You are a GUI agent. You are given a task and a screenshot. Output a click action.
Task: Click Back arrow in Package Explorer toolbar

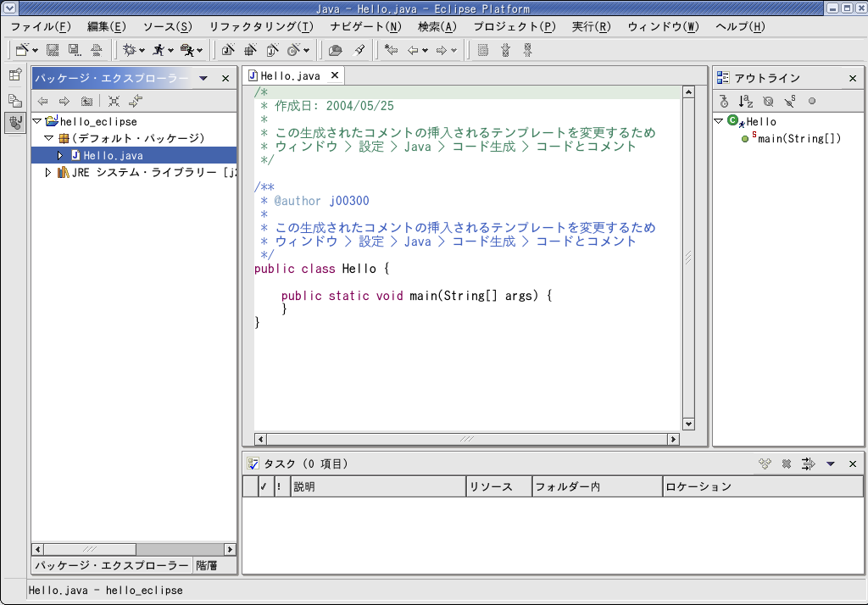pos(42,101)
